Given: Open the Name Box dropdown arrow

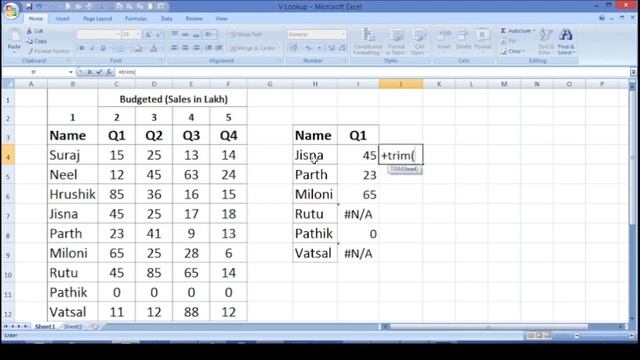Looking at the screenshot, I should click(x=71, y=72).
